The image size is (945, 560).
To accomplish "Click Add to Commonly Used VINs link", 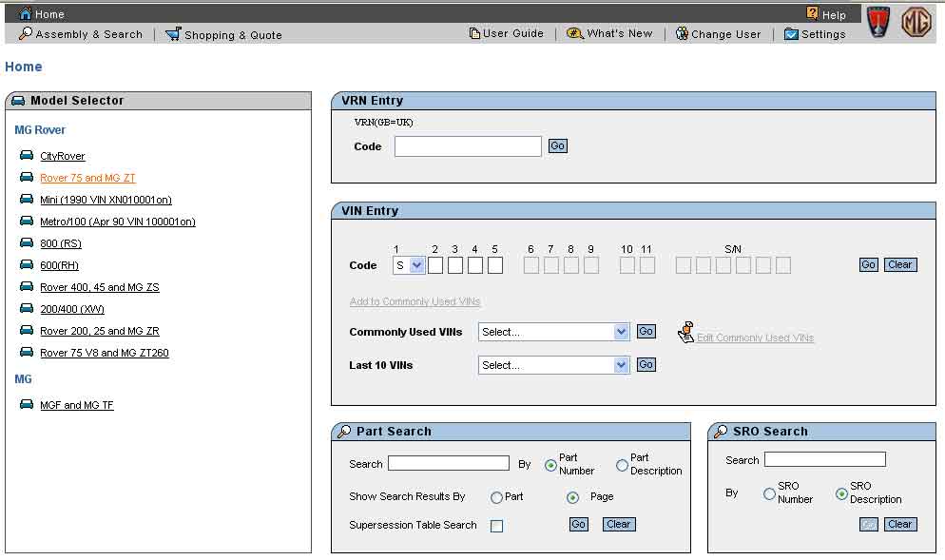I will coord(415,301).
